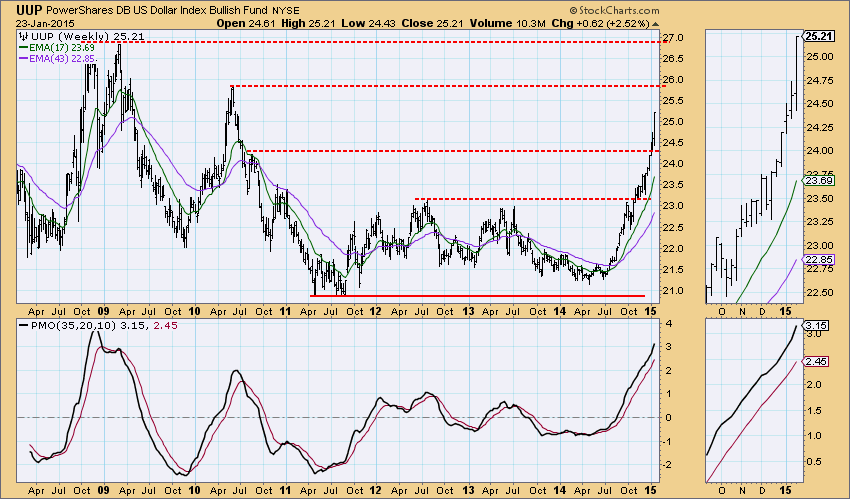Click the PMO(35,20,10) indicator label
Viewport: 850px width, 499px height.
click(x=74, y=326)
